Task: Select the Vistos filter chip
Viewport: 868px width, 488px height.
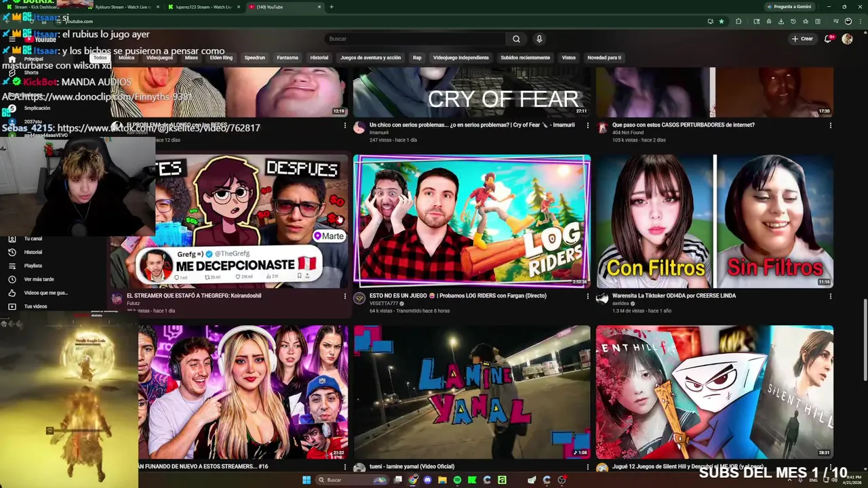Action: click(569, 58)
